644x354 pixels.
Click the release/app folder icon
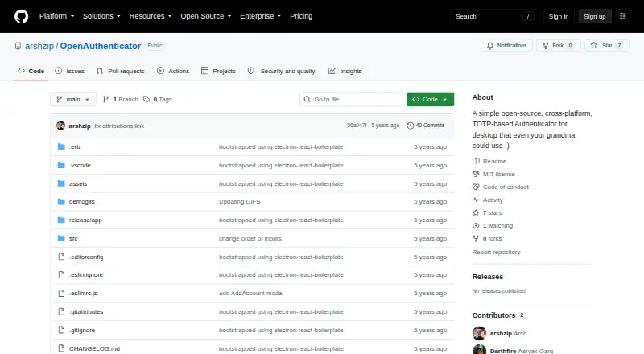pyautogui.click(x=61, y=220)
